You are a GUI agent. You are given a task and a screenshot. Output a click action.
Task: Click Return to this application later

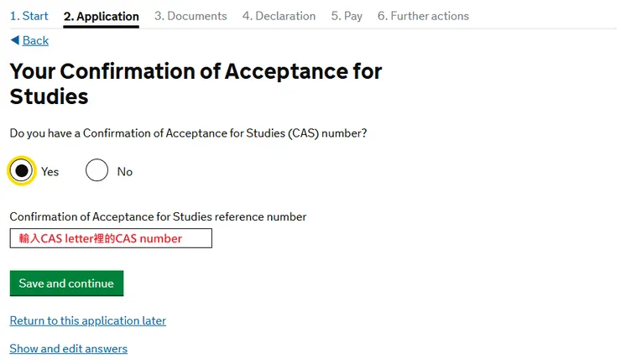pos(88,320)
